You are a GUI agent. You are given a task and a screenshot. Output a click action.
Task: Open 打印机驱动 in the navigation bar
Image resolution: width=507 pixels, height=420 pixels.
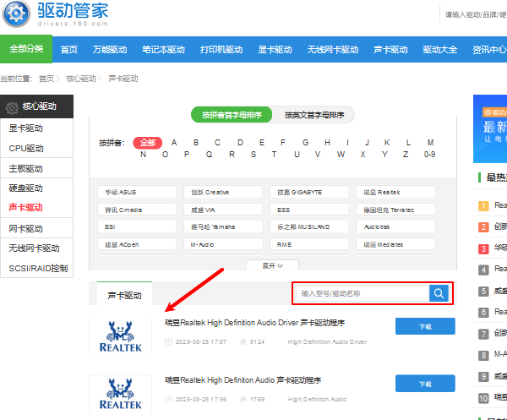pos(221,50)
